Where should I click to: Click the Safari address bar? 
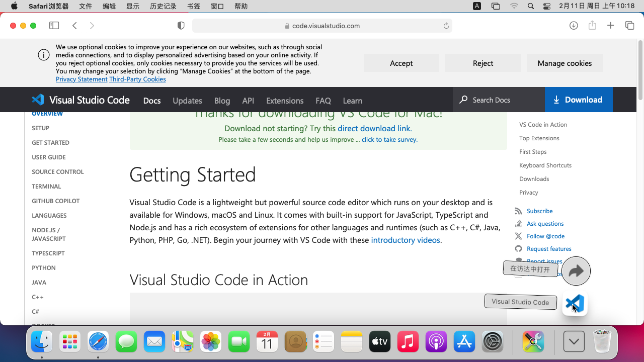322,26
